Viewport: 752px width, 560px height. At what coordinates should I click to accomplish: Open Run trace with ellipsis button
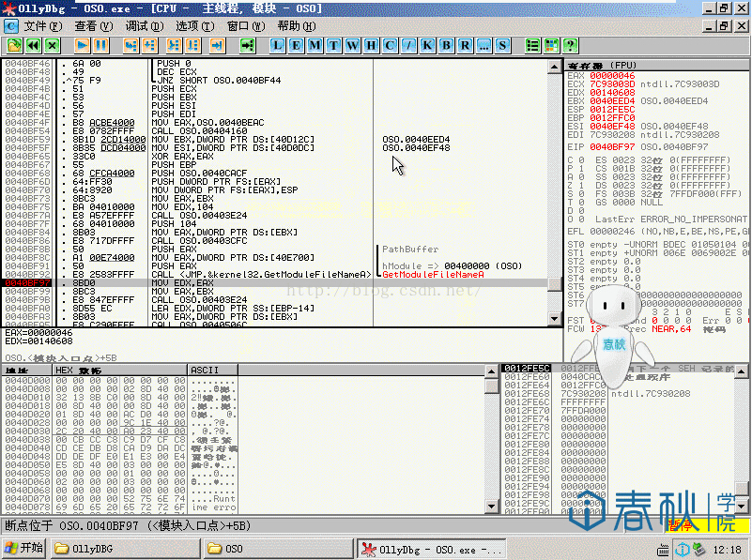[483, 46]
